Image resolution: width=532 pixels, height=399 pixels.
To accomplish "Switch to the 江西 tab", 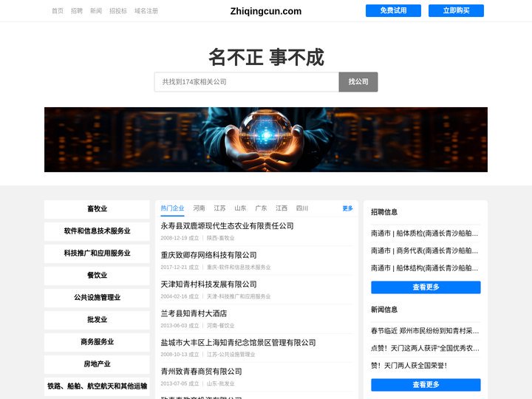I will pyautogui.click(x=282, y=208).
